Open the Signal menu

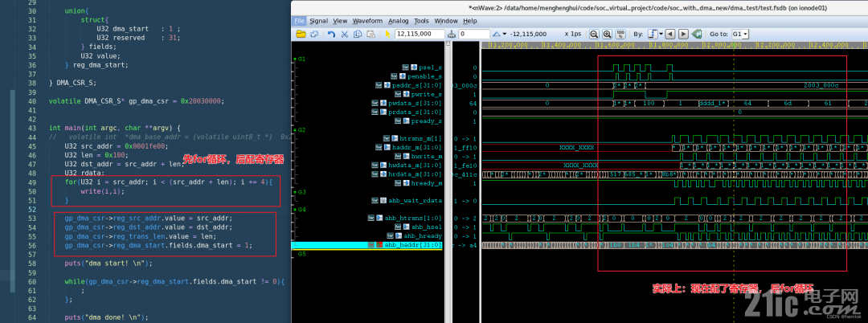point(319,21)
